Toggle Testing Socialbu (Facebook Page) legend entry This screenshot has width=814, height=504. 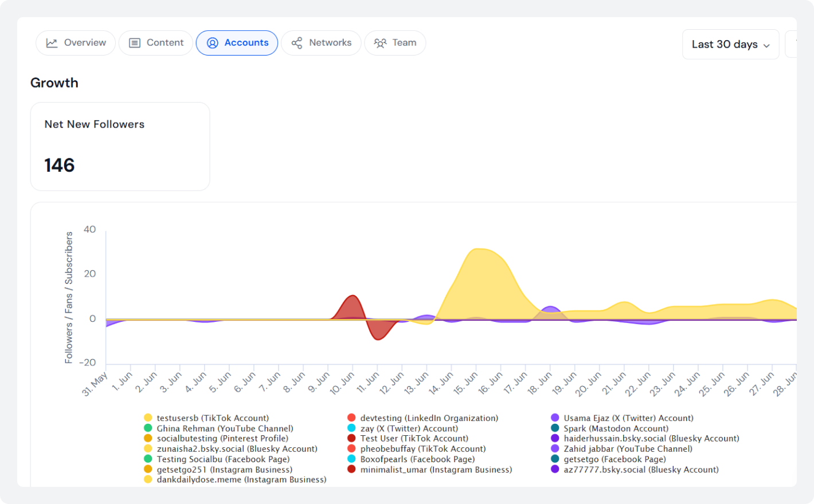point(217,459)
